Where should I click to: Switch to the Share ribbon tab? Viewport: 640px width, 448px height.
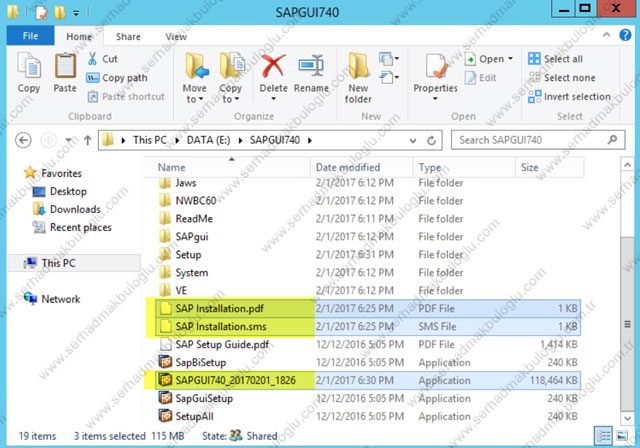128,37
